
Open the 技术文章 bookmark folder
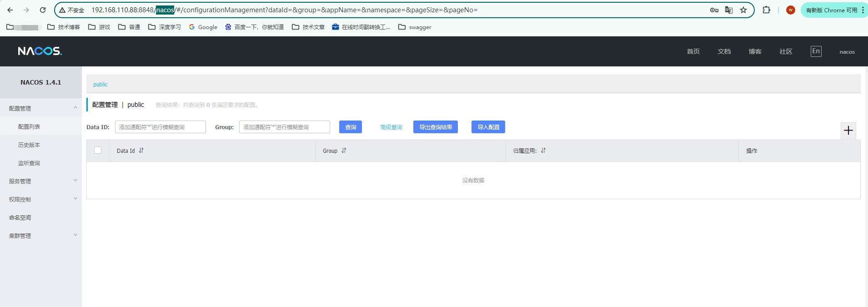308,27
